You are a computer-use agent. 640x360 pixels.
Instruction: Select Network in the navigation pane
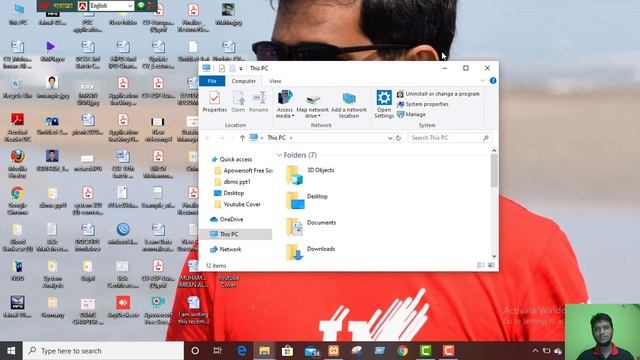click(x=226, y=249)
